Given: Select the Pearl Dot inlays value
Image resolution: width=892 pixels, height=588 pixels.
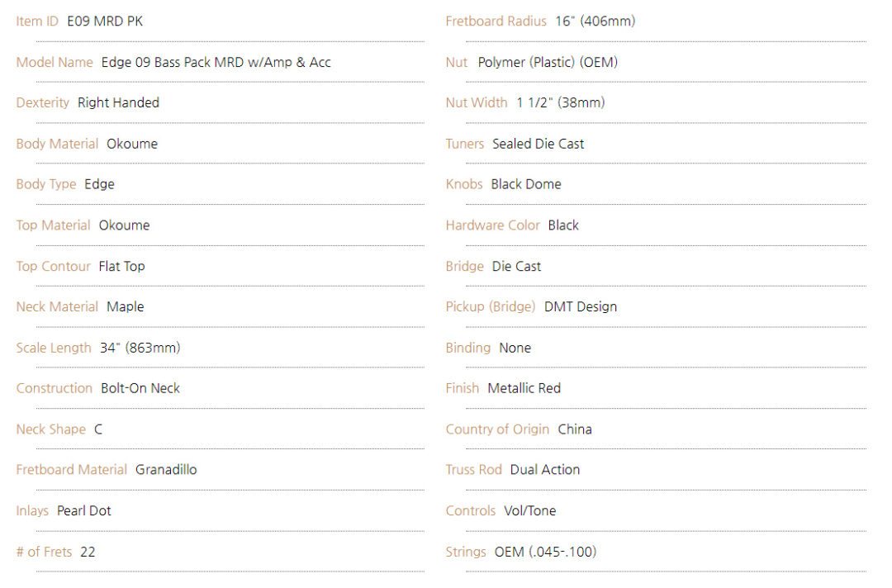Looking at the screenshot, I should coord(83,511).
